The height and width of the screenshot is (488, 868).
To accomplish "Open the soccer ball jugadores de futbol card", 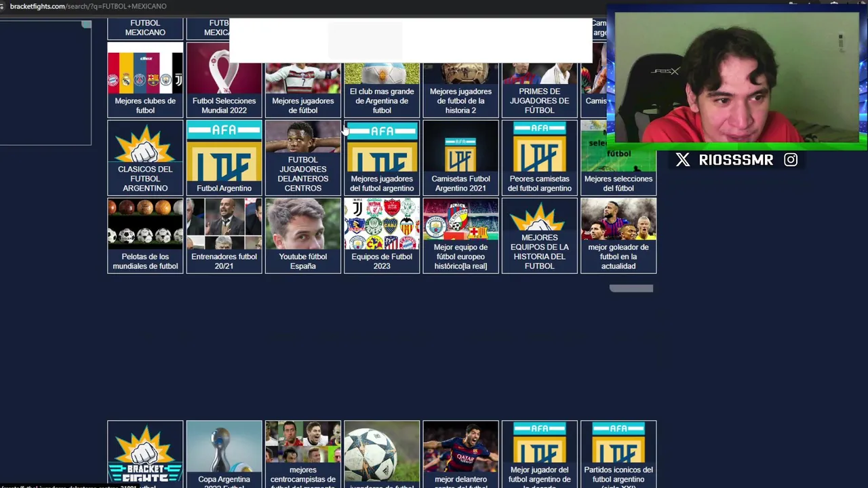I will 382,454.
